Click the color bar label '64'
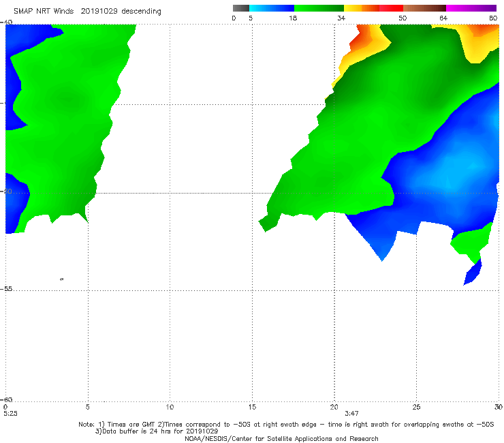The image size is (504, 443). (x=443, y=18)
